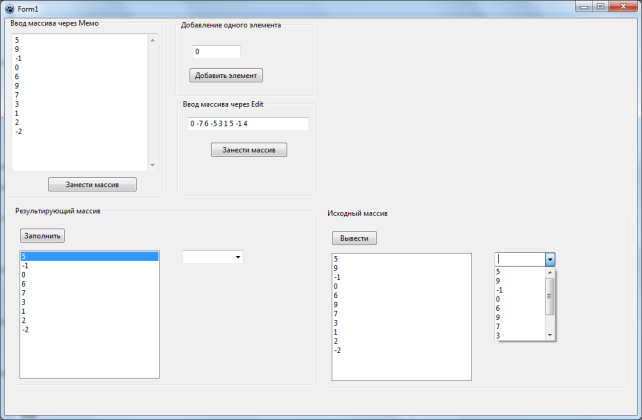642x420 pixels.
Task: Click 'Занести массив' in 'Ввод массива через Edit' group
Action: pos(249,150)
